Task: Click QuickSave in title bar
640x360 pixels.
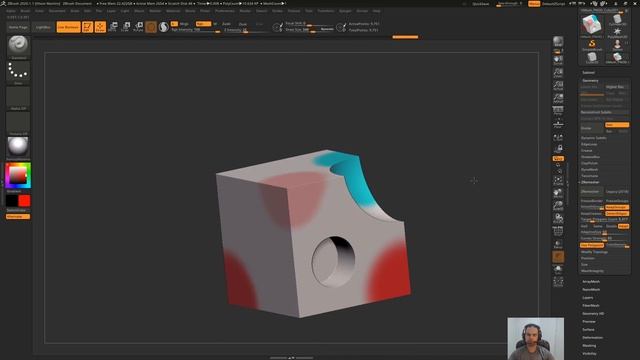Action: 480,4
